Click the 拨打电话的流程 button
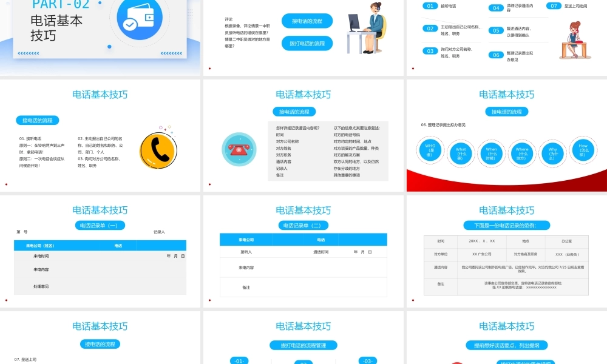 (307, 43)
